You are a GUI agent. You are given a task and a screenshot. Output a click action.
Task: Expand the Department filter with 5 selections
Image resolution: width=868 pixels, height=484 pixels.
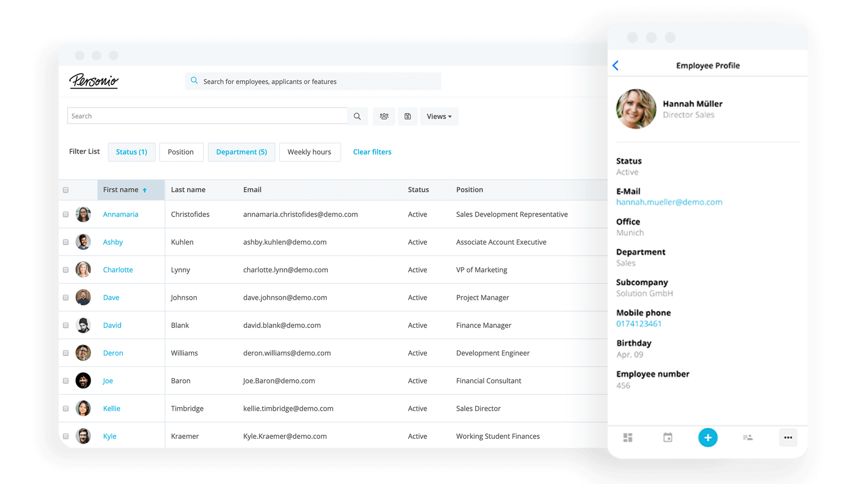[241, 152]
